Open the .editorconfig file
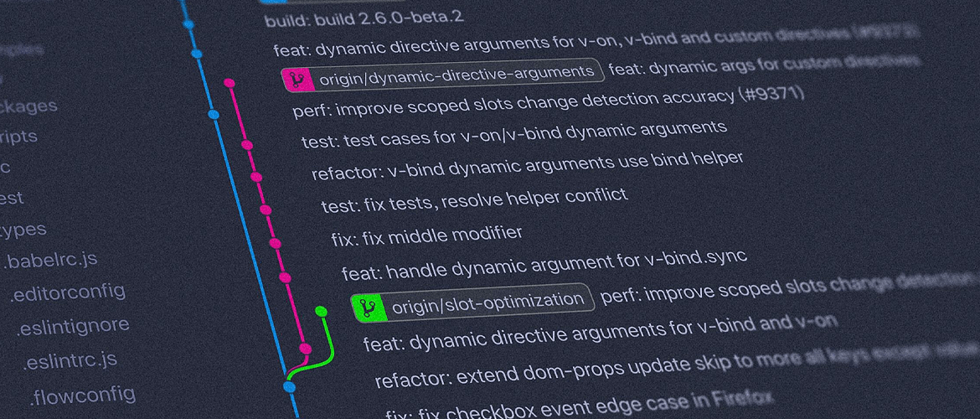980x419 pixels. coord(67,292)
